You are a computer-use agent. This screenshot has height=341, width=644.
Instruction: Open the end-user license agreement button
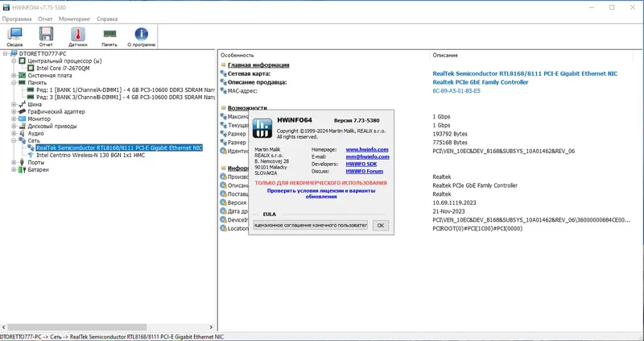tap(310, 226)
